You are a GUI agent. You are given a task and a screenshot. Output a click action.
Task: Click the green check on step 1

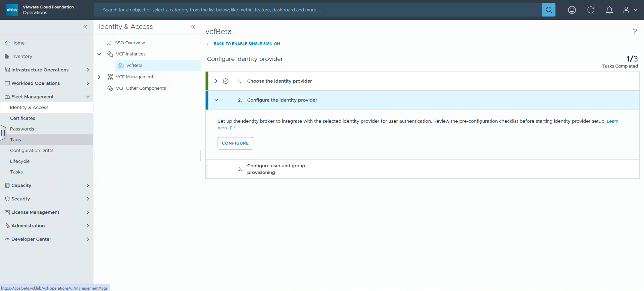(226, 81)
